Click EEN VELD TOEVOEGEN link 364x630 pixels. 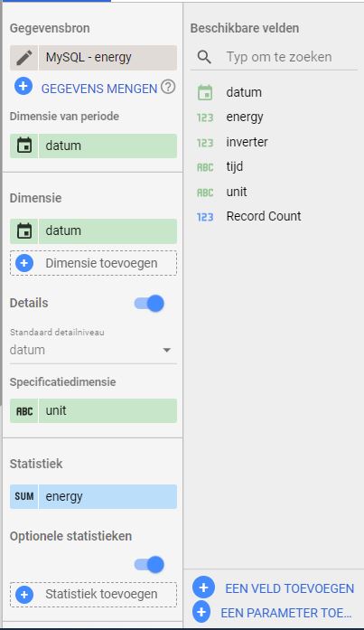pyautogui.click(x=289, y=588)
